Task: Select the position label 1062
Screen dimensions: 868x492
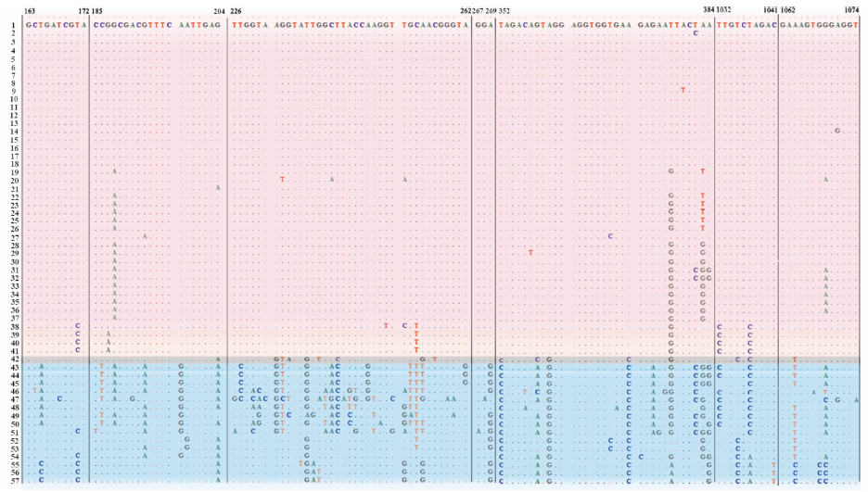Action: 788,10
